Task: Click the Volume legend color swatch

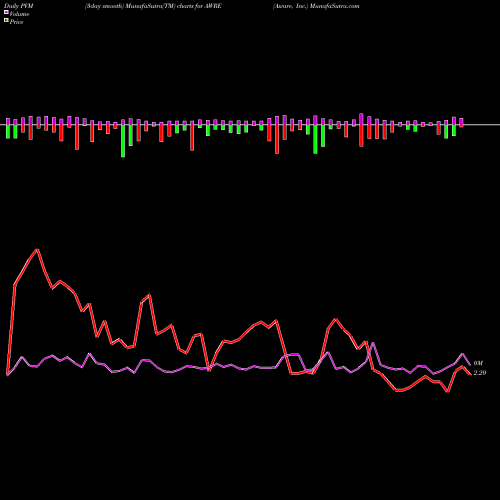Action: pyautogui.click(x=6, y=12)
